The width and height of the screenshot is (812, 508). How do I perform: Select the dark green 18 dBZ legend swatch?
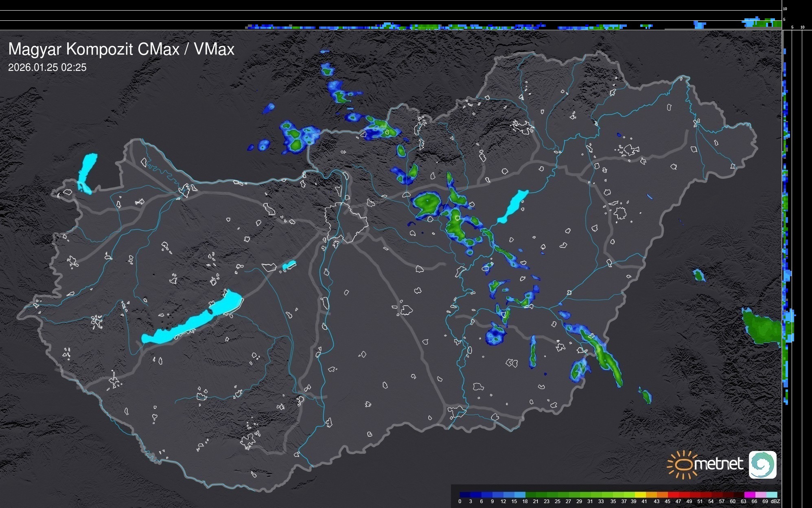tap(531, 495)
